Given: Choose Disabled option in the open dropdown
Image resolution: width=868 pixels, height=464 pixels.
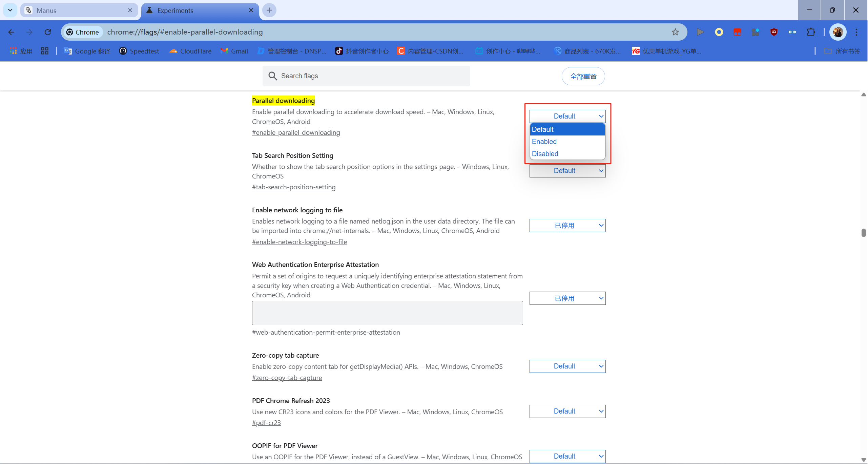Looking at the screenshot, I should (x=545, y=154).
